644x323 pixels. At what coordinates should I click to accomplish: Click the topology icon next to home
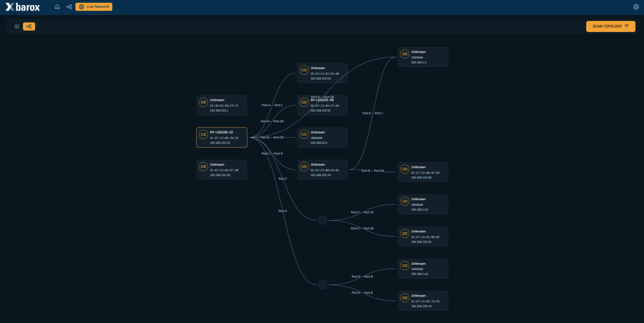tap(69, 7)
